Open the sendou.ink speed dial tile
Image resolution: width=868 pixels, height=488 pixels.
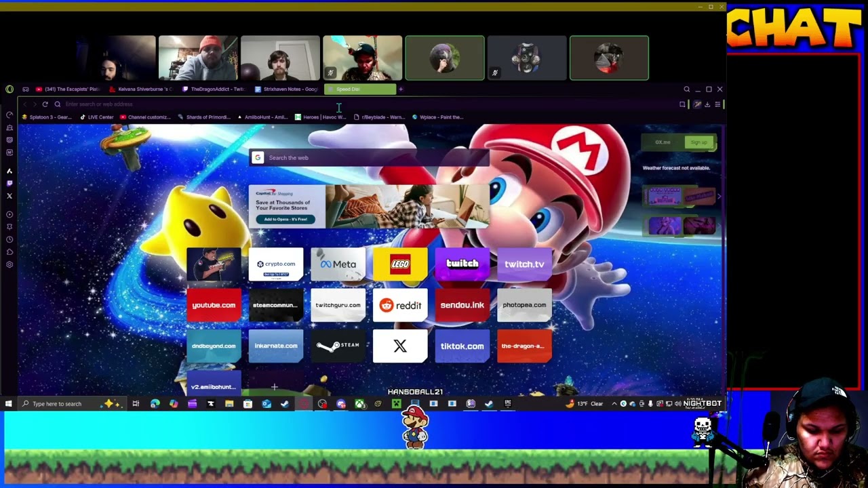coord(462,305)
